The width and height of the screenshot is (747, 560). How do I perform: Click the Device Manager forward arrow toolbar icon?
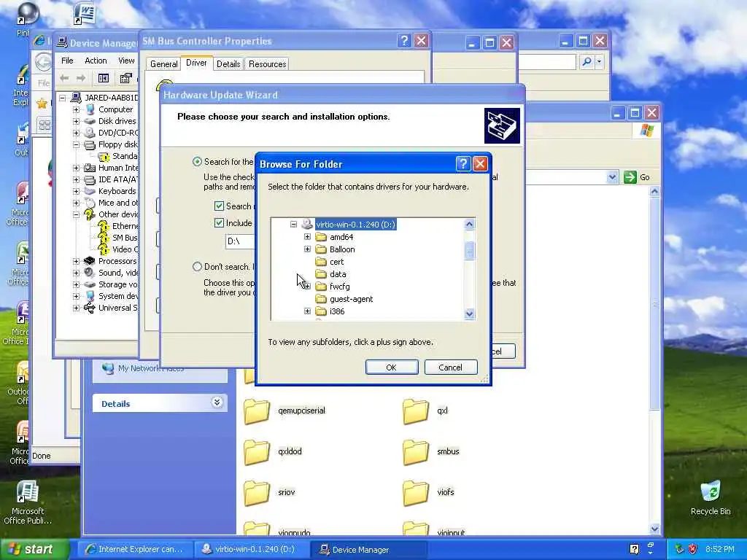pyautogui.click(x=81, y=77)
